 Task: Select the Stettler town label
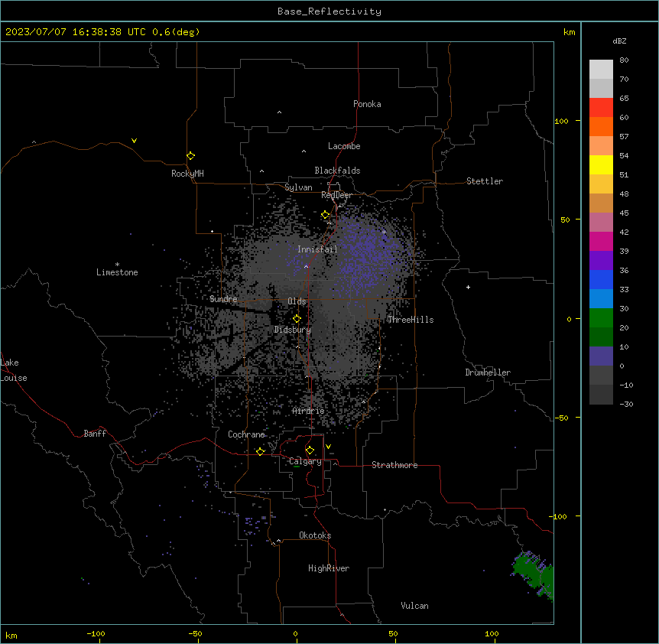[485, 181]
